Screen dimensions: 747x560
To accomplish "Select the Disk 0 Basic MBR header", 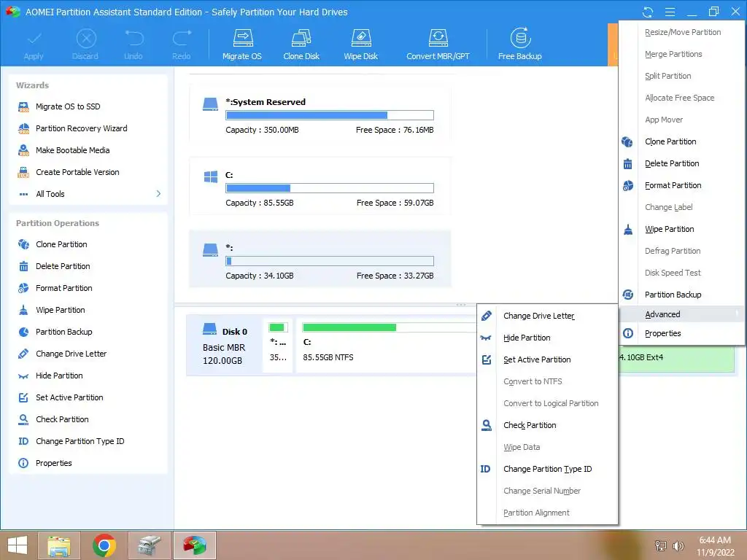I will (x=225, y=345).
